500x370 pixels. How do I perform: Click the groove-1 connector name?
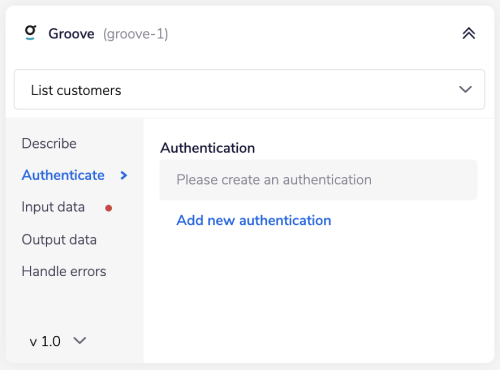pyautogui.click(x=135, y=34)
